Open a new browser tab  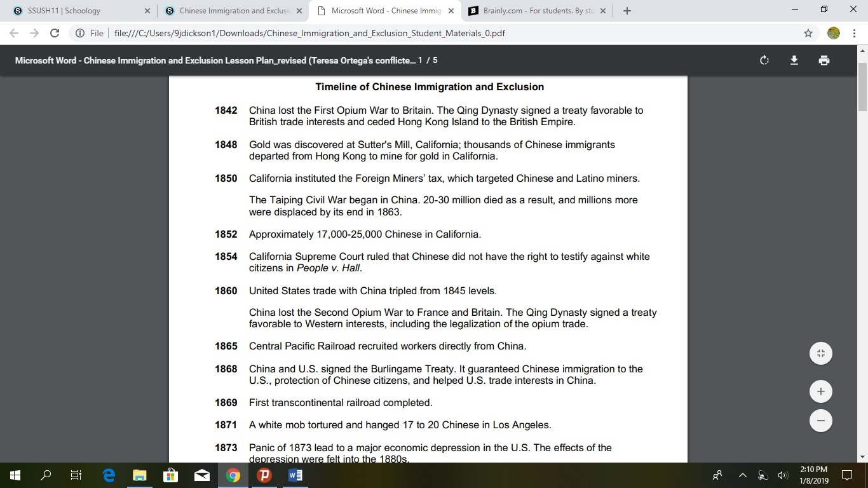click(x=627, y=11)
